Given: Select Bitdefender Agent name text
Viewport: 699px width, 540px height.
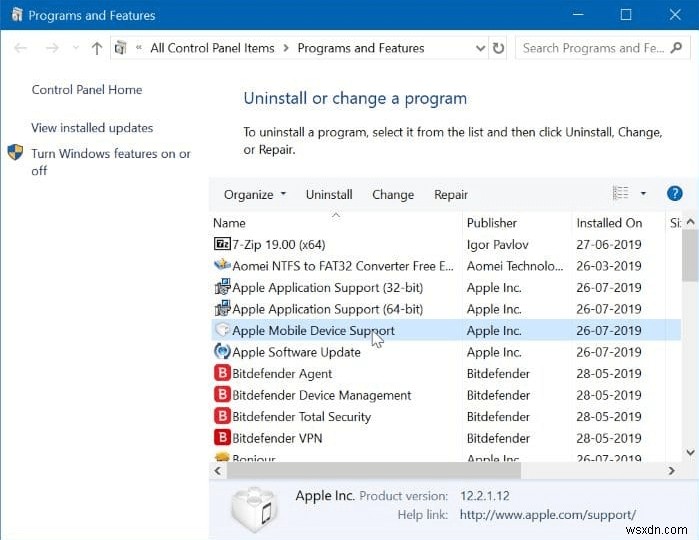Looking at the screenshot, I should (282, 373).
